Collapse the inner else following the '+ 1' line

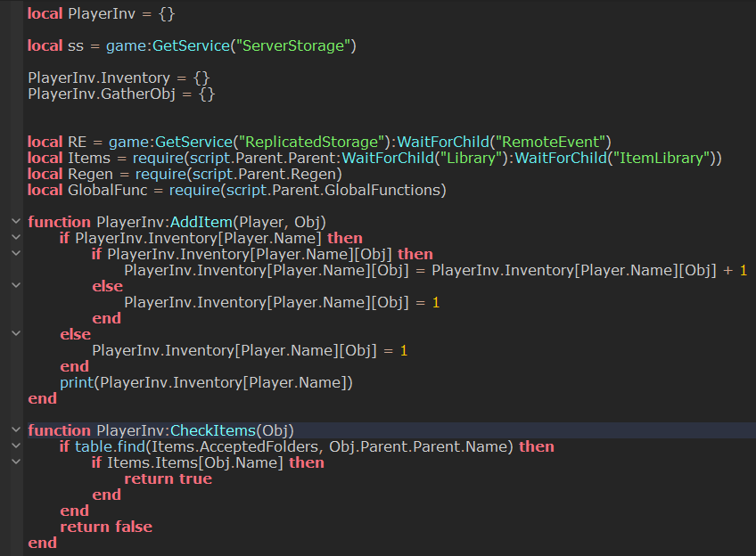pos(16,286)
